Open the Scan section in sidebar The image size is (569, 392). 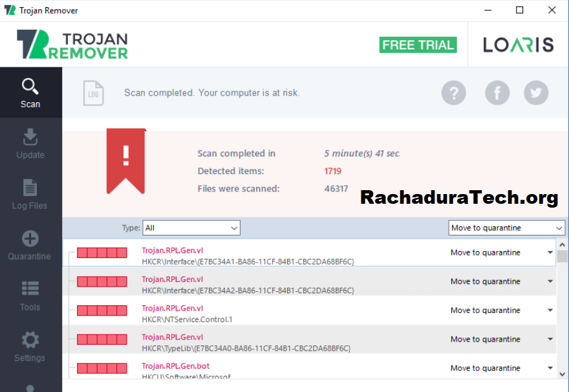pos(30,93)
